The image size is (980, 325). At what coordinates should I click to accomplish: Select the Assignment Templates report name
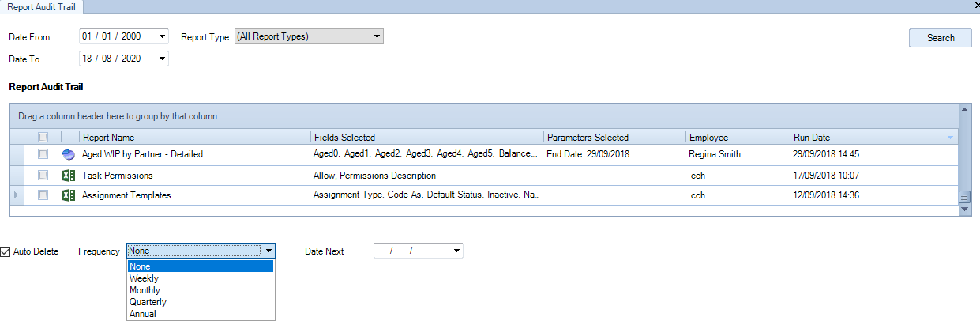(x=126, y=195)
